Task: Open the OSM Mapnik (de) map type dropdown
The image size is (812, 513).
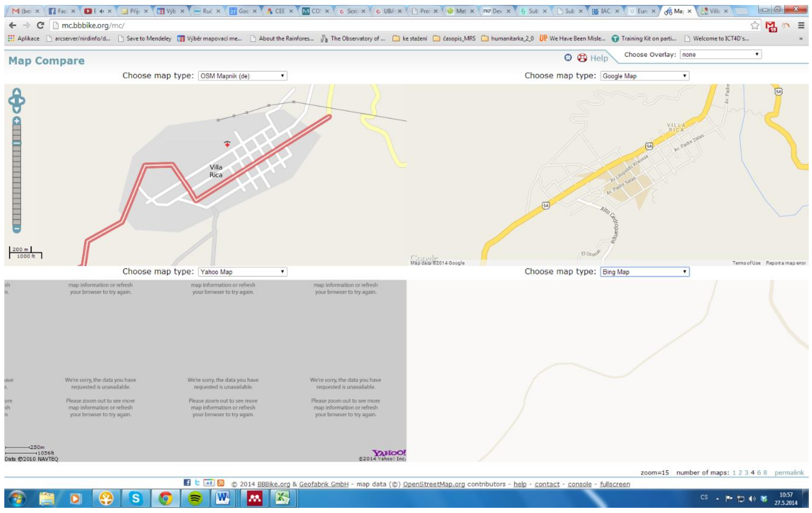Action: tap(243, 76)
